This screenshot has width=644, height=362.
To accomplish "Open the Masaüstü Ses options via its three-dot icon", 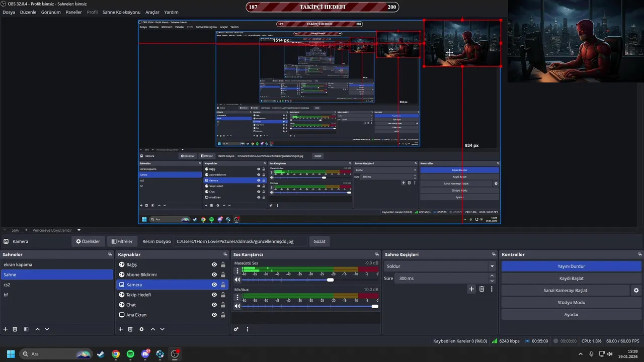I will (237, 270).
